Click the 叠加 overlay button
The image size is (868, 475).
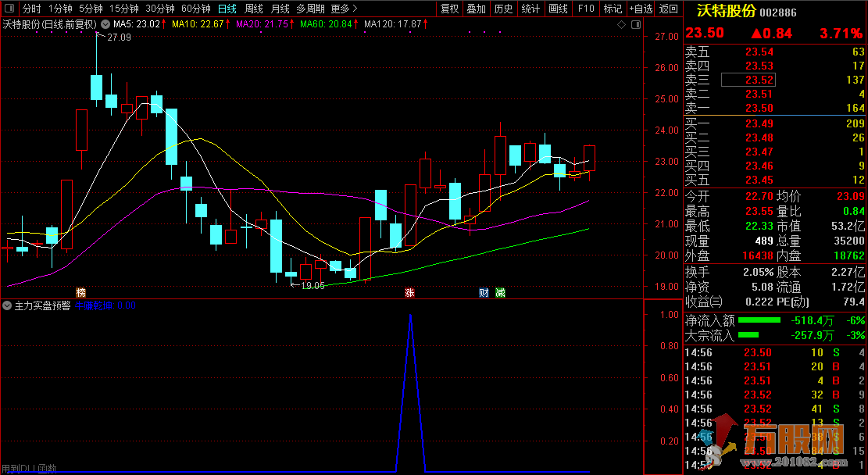click(476, 9)
